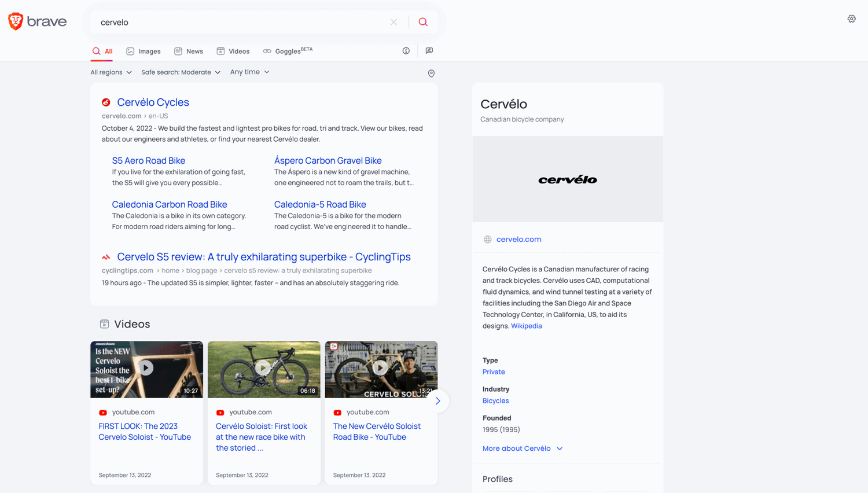Switch to the All tab

pos(102,51)
